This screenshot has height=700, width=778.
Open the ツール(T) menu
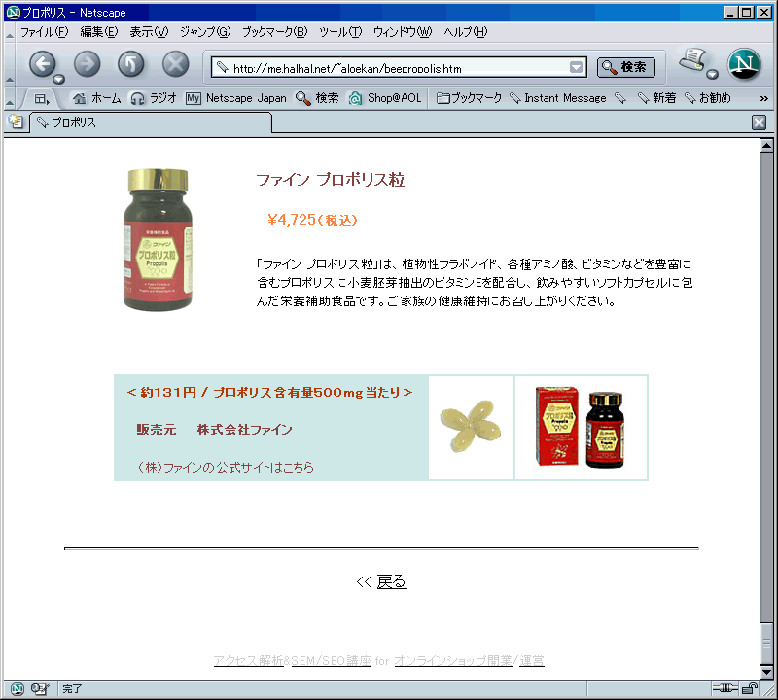(x=340, y=32)
